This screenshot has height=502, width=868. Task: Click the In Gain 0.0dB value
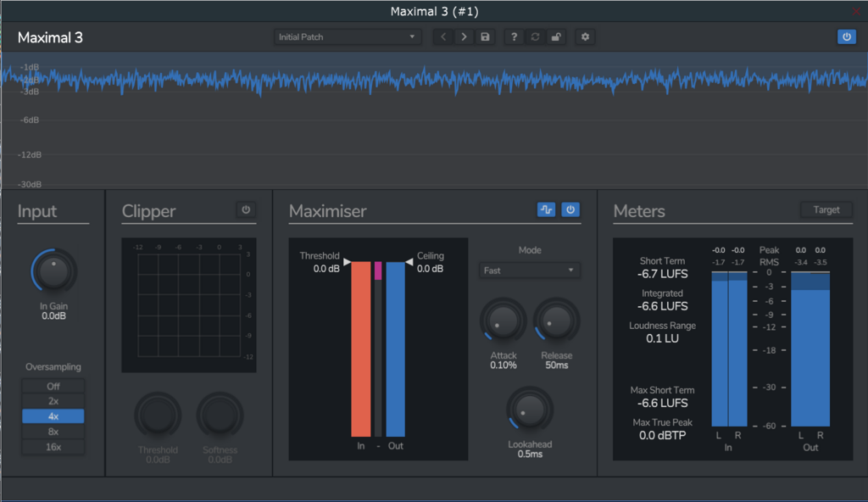pos(53,315)
